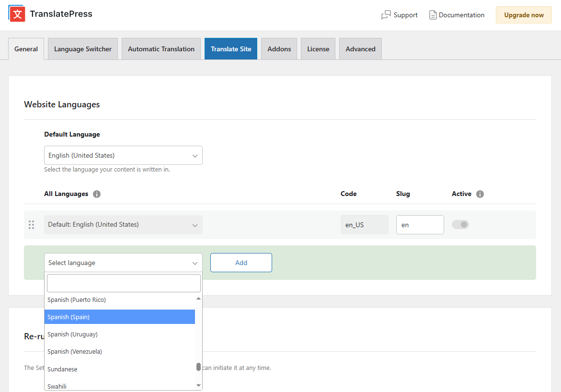Open the Default Language dropdown

coord(123,155)
